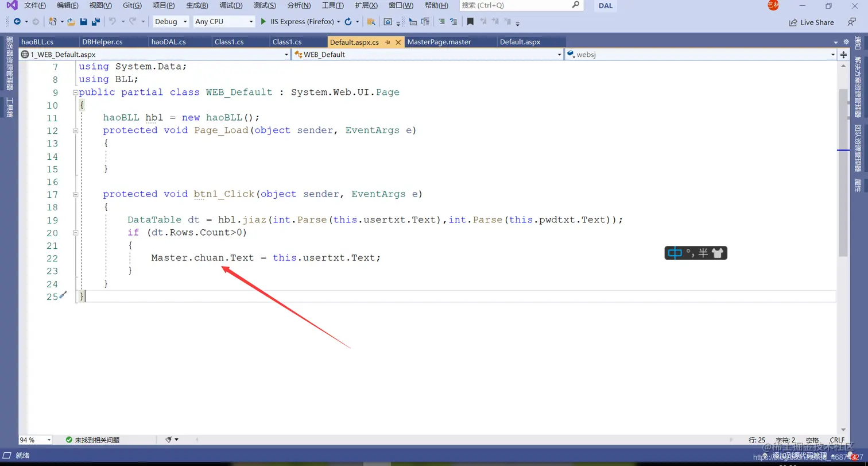This screenshot has width=868, height=466.
Task: Open the 调试(D) menu
Action: [231, 5]
